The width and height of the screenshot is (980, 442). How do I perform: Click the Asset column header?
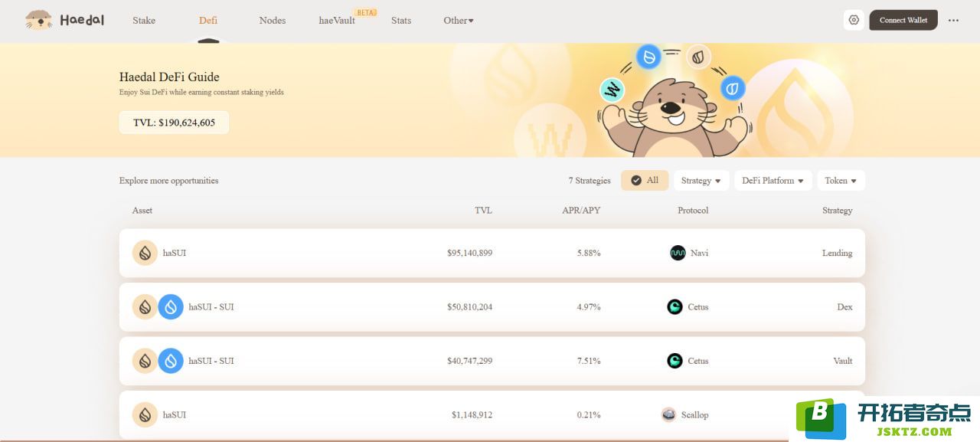142,211
